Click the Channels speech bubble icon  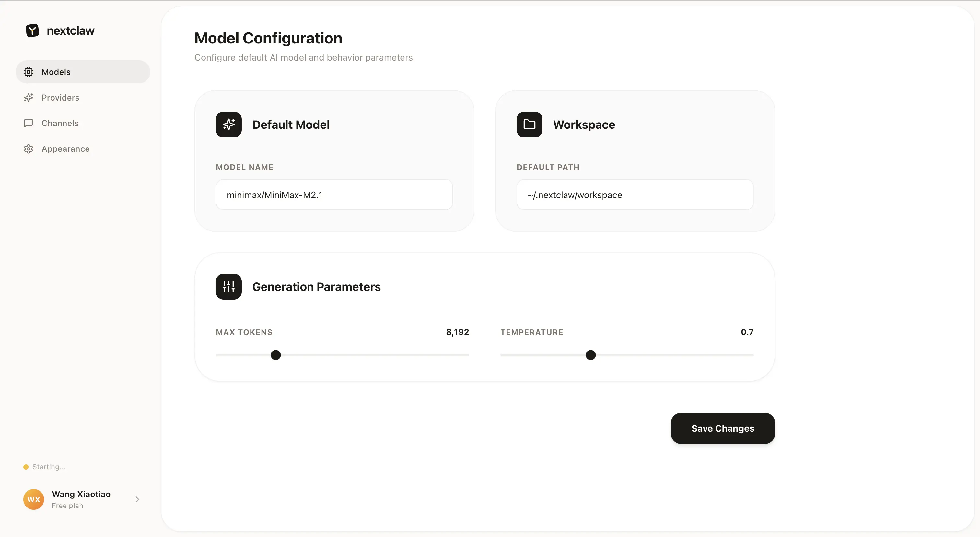pos(29,123)
